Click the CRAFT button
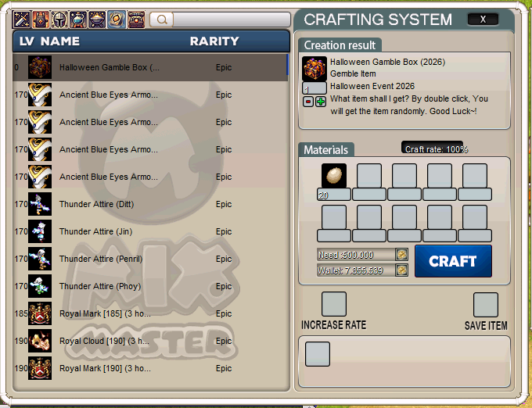The image size is (532, 408). click(x=453, y=261)
